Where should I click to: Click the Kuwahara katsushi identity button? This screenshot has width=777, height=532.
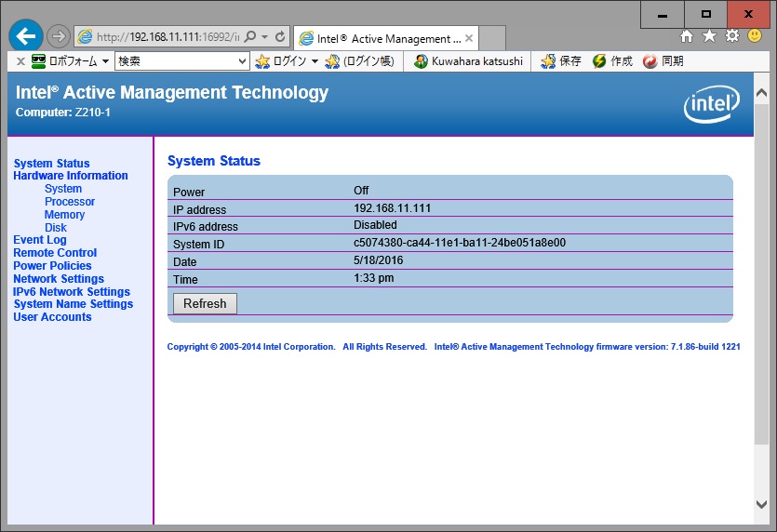(468, 61)
